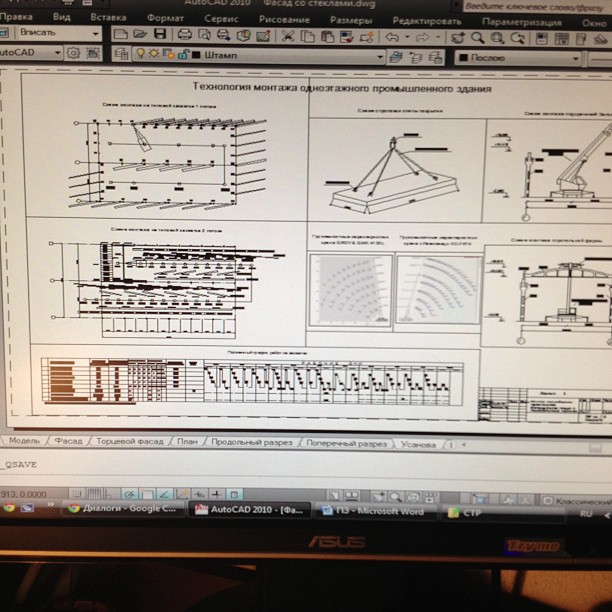Viewport: 612px width, 612px height.
Task: Click the layer Штамп color swatch
Action: pyautogui.click(x=196, y=55)
